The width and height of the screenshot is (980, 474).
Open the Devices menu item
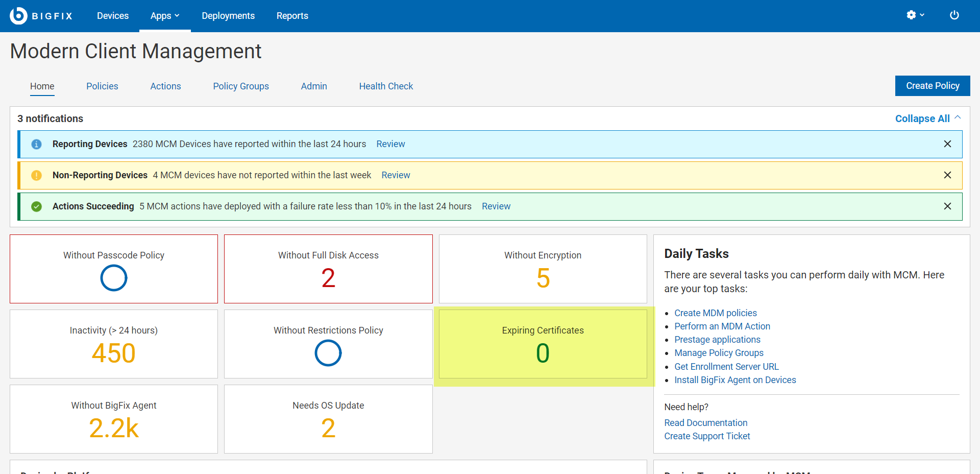tap(113, 16)
